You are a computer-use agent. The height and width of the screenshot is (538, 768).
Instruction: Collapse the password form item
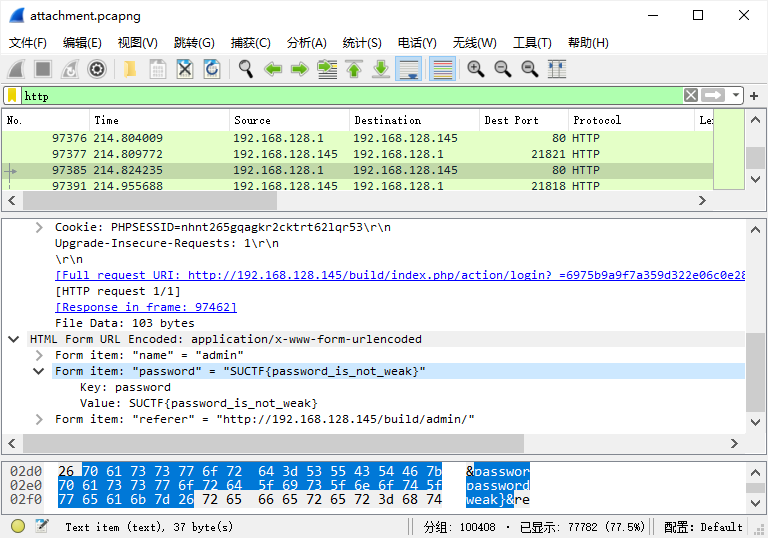tap(40, 372)
